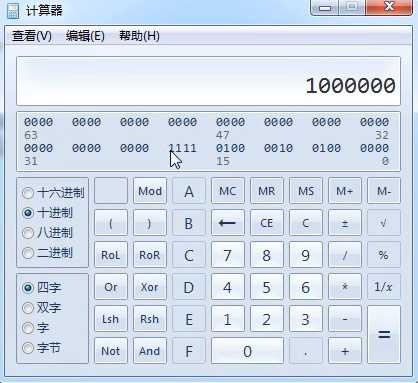Open the 查看(V) menu
The image size is (418, 383).
point(32,36)
